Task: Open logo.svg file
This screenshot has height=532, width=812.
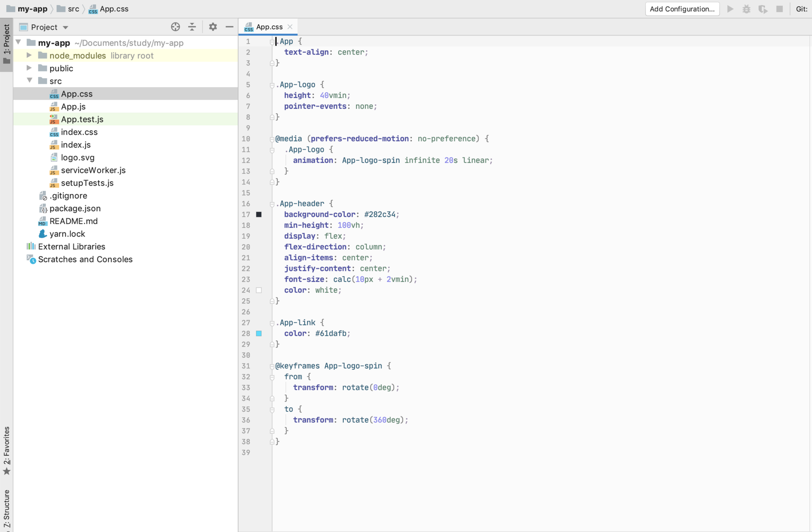Action: pyautogui.click(x=125, y=157)
